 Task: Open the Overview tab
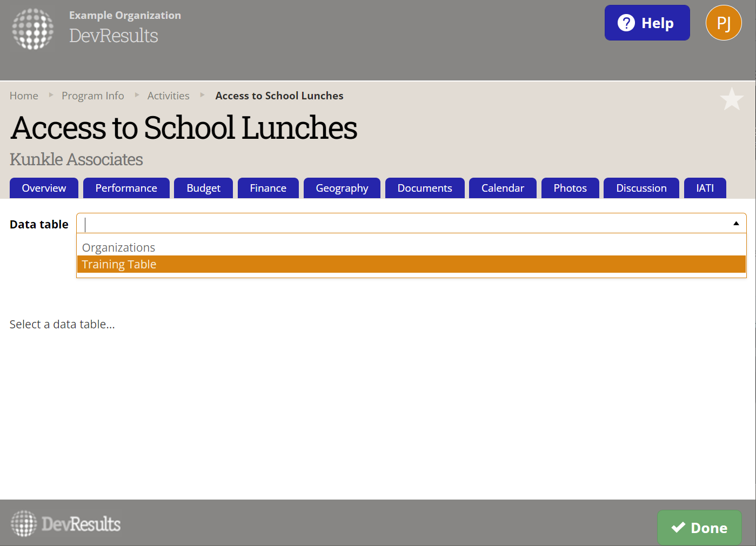tap(44, 188)
